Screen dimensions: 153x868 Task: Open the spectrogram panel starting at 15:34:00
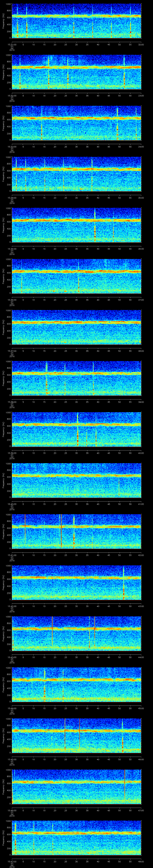tap(76, 174)
